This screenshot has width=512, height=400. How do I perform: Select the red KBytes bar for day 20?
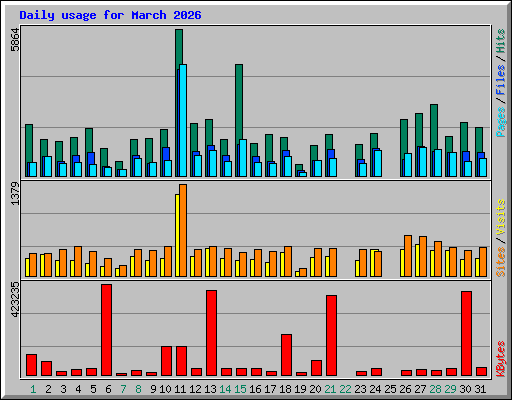[x=316, y=368]
